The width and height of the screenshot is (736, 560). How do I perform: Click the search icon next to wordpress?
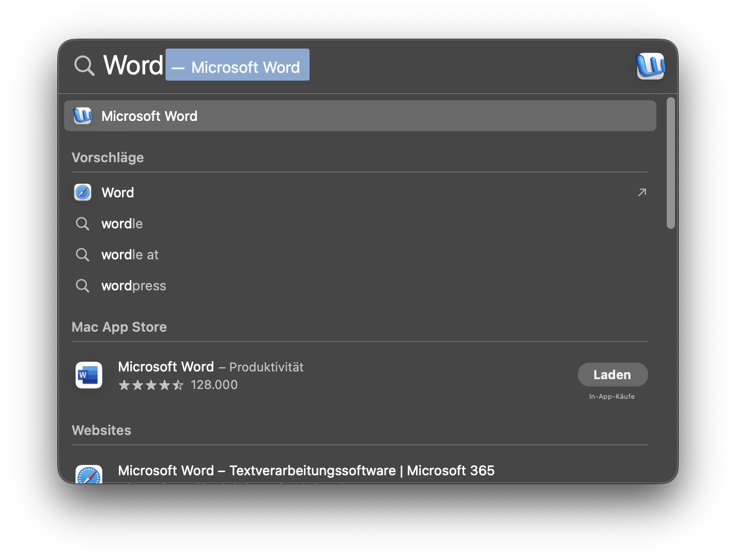click(83, 286)
